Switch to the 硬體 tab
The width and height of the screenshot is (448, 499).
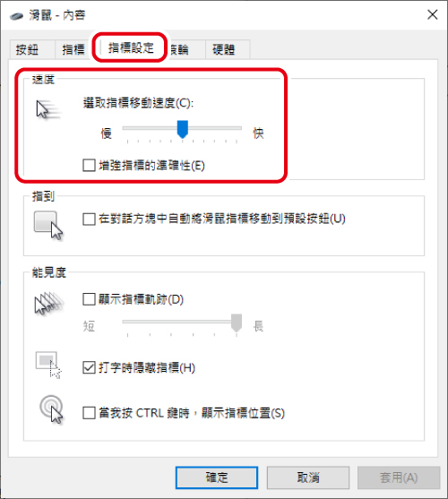pyautogui.click(x=224, y=49)
